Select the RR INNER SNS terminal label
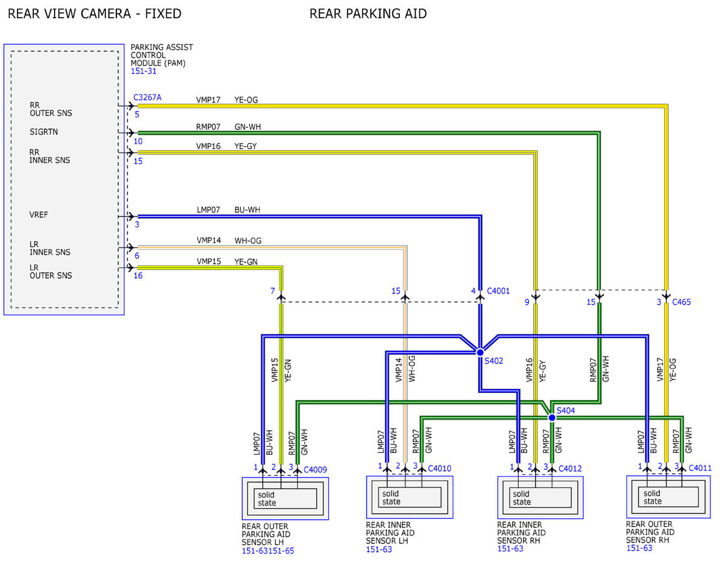Screen dimensions: 728x562 50,156
